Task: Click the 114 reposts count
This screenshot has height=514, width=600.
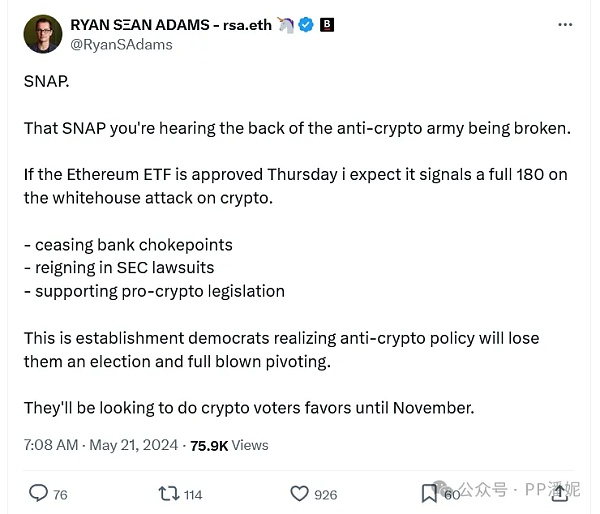Action: click(193, 493)
